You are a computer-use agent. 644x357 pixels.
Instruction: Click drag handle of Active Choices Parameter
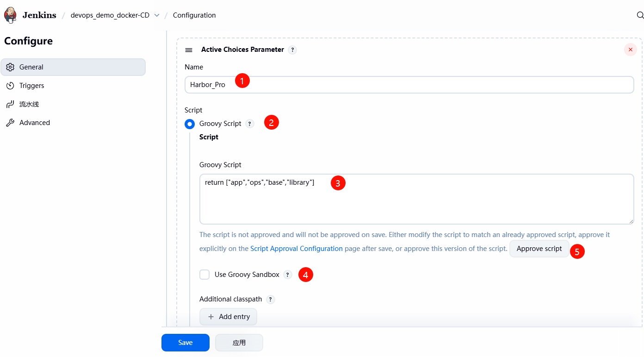click(189, 50)
